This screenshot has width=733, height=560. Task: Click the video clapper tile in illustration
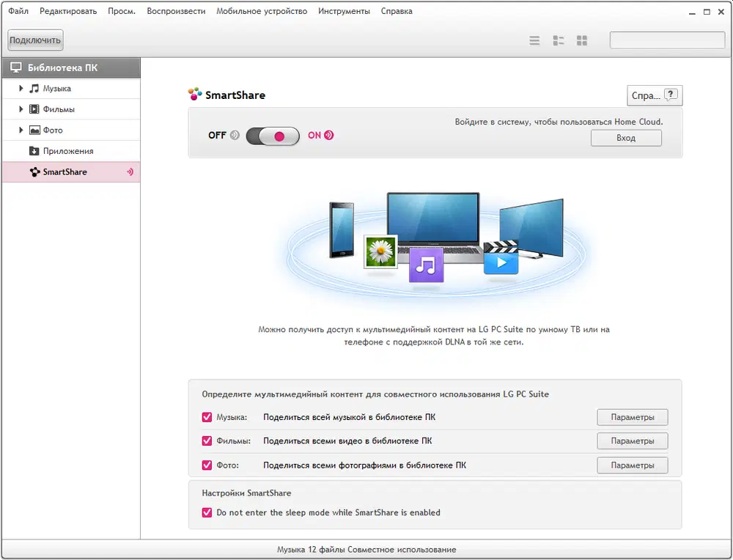[501, 257]
